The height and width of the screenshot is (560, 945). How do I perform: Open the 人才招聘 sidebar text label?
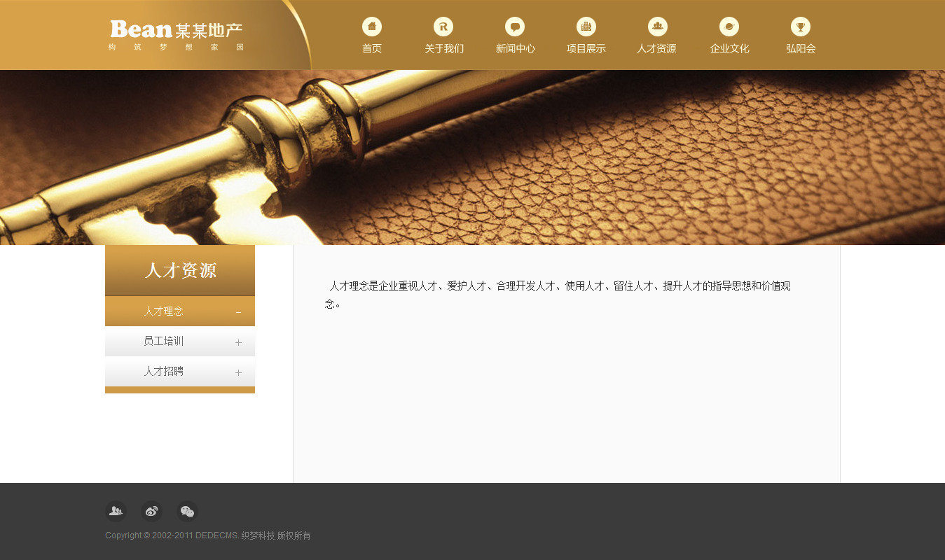(x=163, y=372)
